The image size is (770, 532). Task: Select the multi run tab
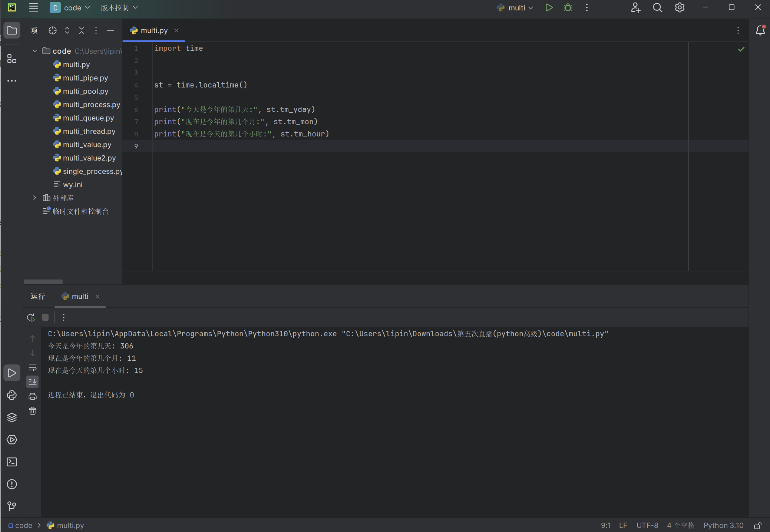pos(80,296)
